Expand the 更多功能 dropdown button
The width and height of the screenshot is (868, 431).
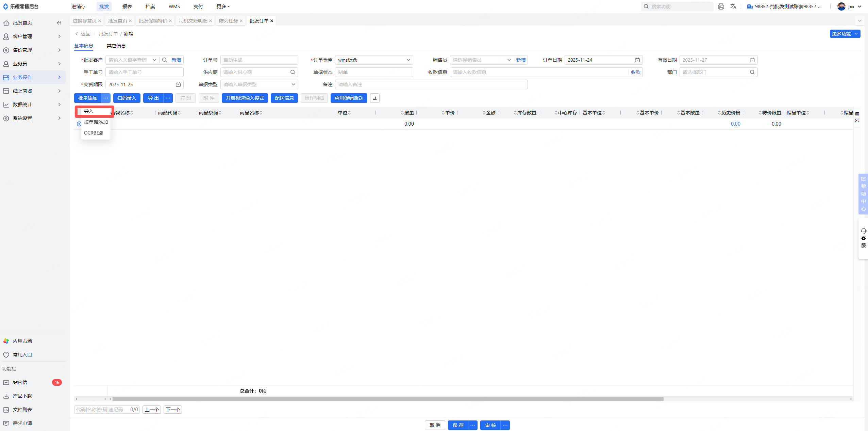[x=845, y=34]
